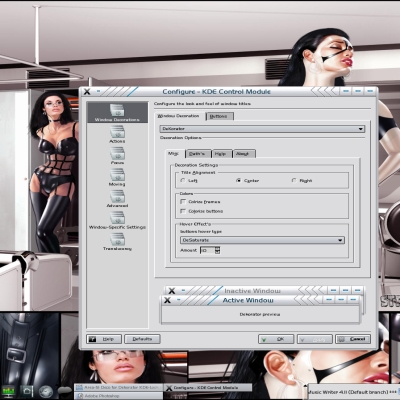Click the Amount value field
Screen dimensions: 400x400
(207, 250)
